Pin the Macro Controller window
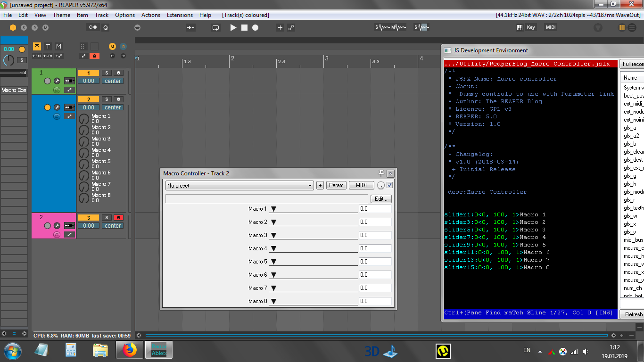 [381, 173]
